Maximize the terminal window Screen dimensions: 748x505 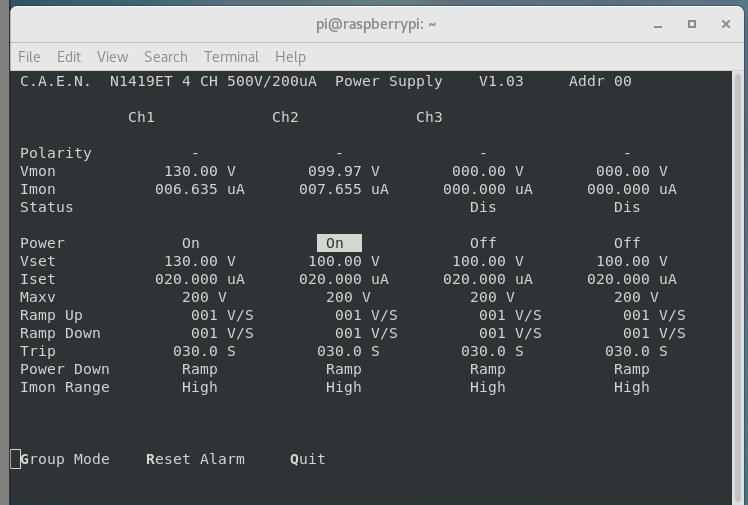coord(691,24)
